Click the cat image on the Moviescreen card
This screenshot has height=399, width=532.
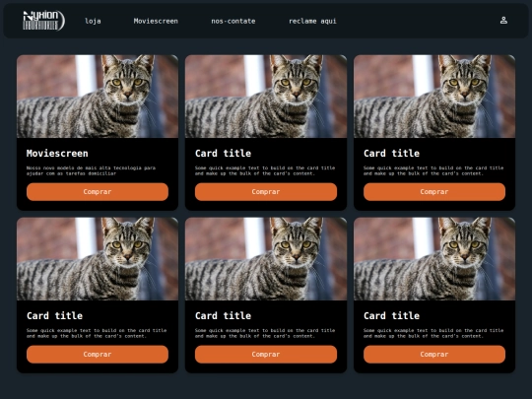[98, 97]
